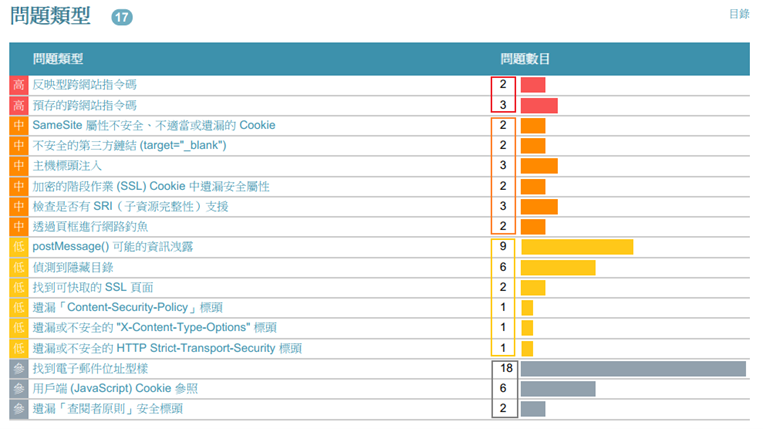This screenshot has width=763, height=429.
Task: Click the 低 severity icon beside 偵測到隱藏目錄
Action: point(19,267)
